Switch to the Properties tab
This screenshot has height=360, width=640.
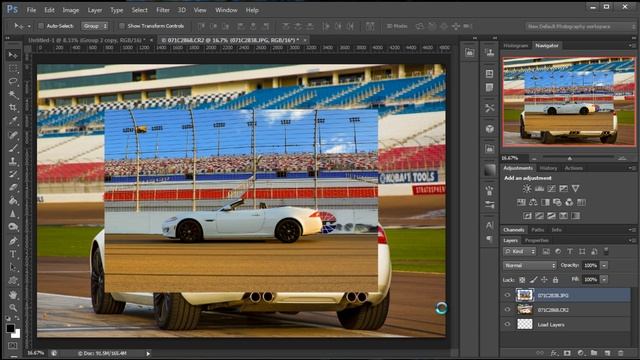[x=537, y=240]
